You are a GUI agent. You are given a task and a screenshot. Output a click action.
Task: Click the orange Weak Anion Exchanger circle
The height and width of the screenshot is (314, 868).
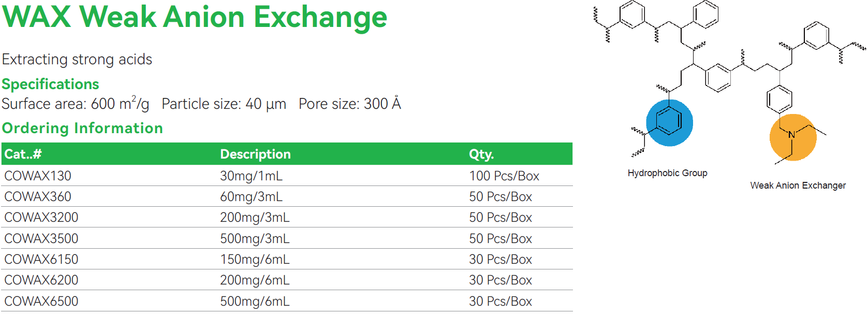click(x=792, y=137)
